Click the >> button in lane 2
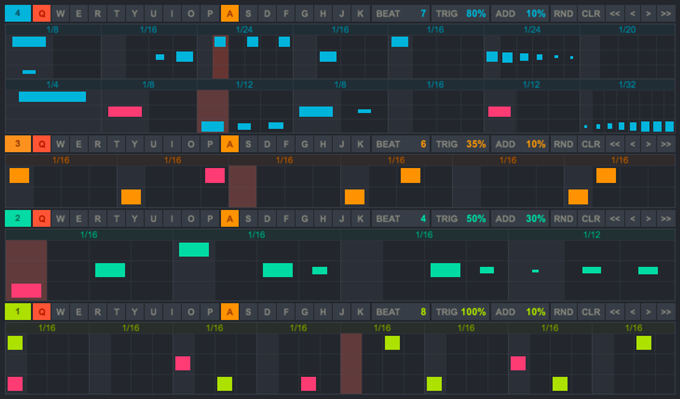680x399 pixels. tap(666, 219)
